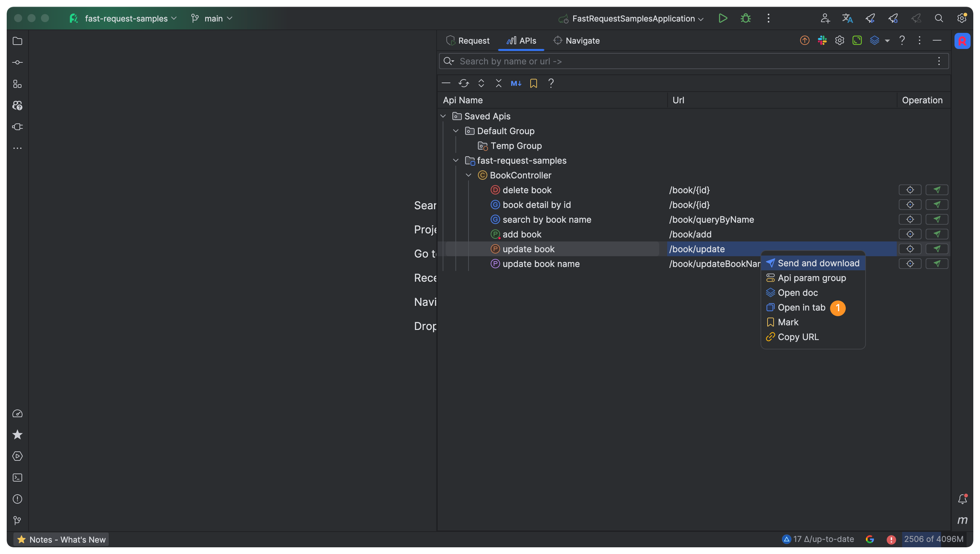This screenshot has height=554, width=980.
Task: Open the Terminal tool window icon
Action: pyautogui.click(x=17, y=478)
